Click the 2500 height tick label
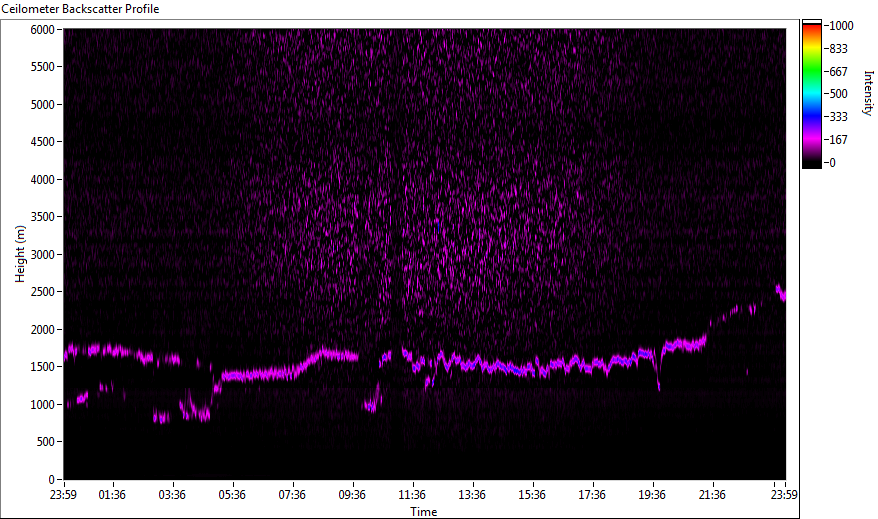Screen dimensions: 878x519 [x=43, y=292]
